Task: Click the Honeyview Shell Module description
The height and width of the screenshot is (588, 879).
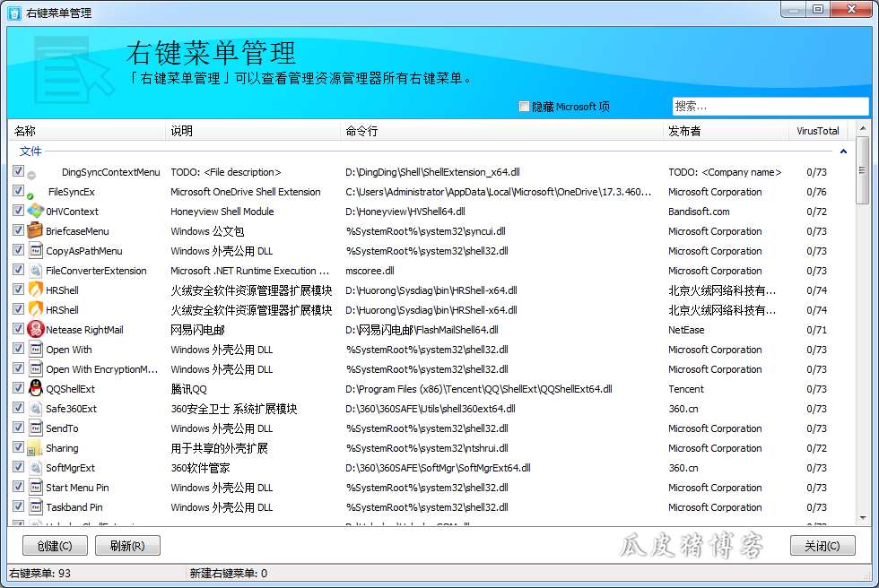Action: (222, 212)
